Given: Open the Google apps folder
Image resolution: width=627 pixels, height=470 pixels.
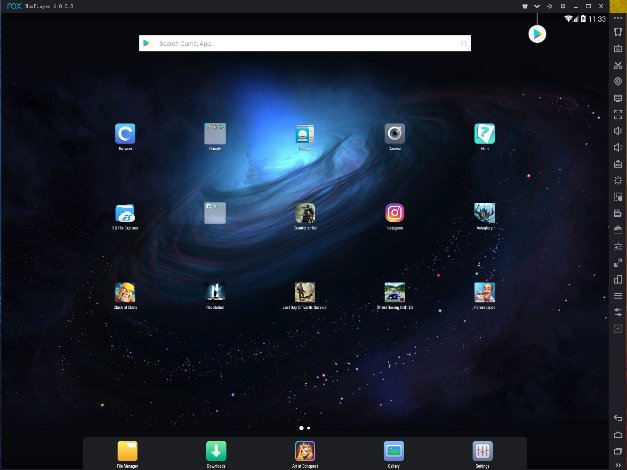Looking at the screenshot, I should click(215, 133).
